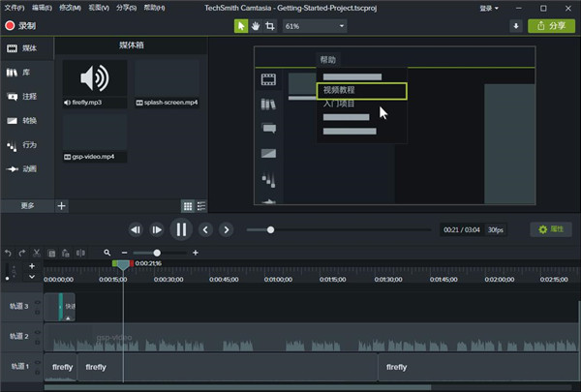
Task: Switch media bin to list view
Action: tap(201, 206)
